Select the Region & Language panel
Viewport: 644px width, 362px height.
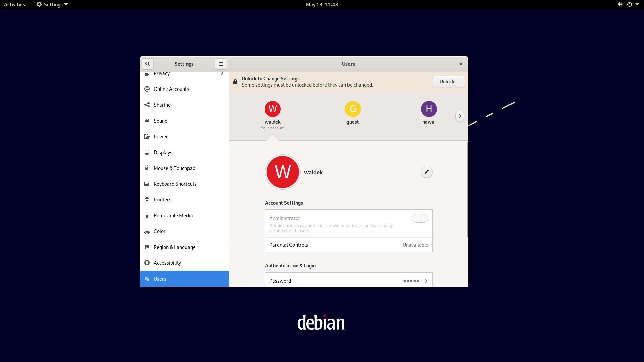tap(184, 247)
